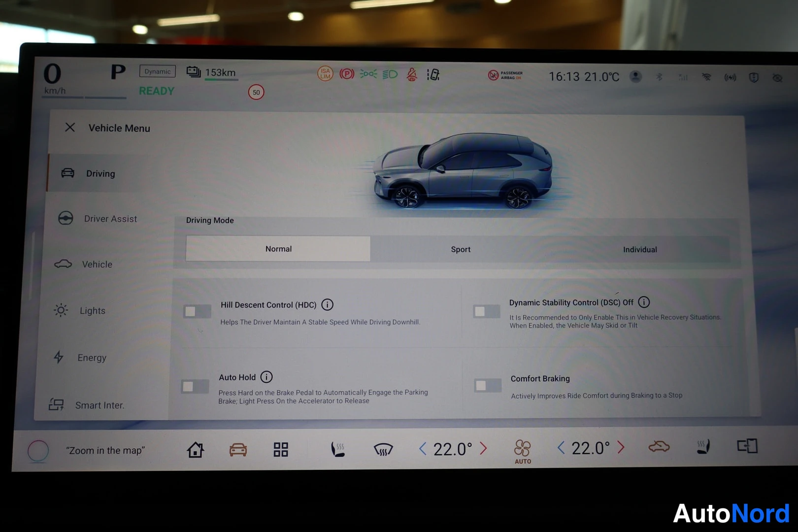This screenshot has height=532, width=798.
Task: Show info for Dynamic Stability Control
Action: coord(644,302)
